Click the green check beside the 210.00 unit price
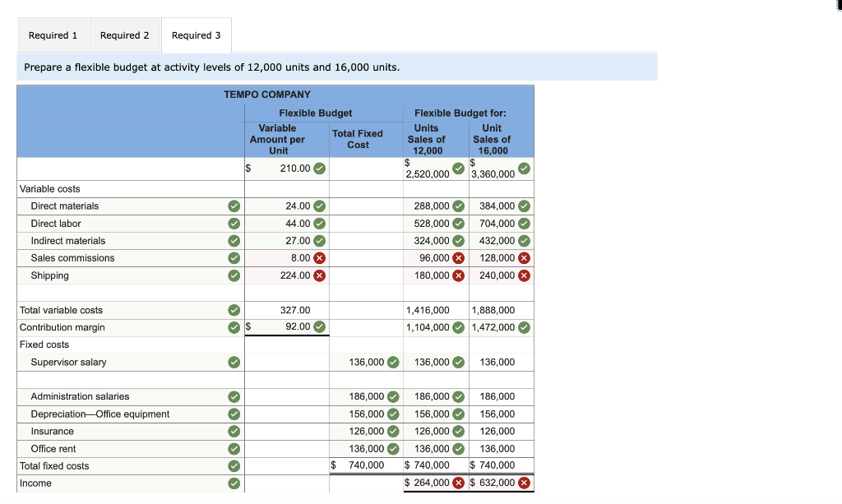842x504 pixels. point(320,166)
